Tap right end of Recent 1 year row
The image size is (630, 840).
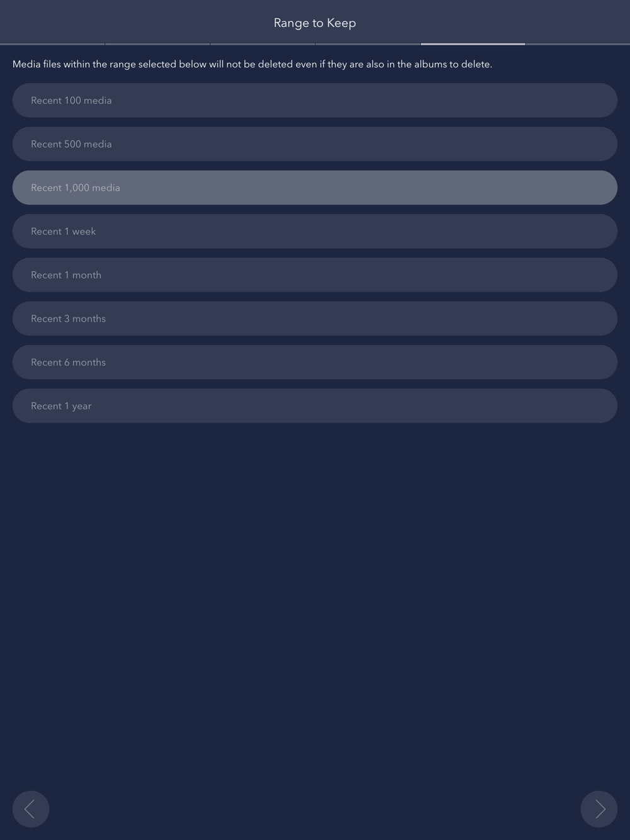click(x=592, y=406)
